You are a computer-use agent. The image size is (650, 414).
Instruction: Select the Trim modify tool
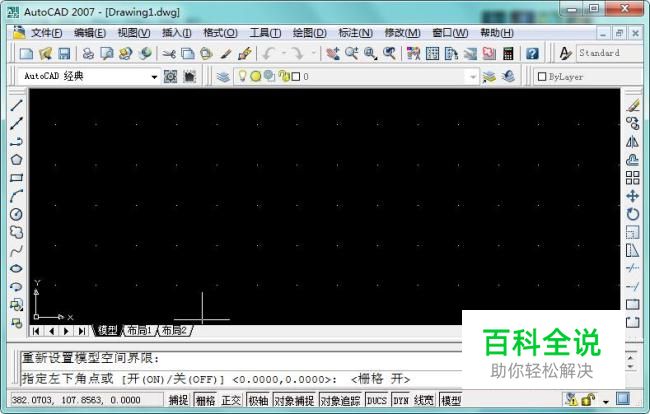tap(633, 269)
